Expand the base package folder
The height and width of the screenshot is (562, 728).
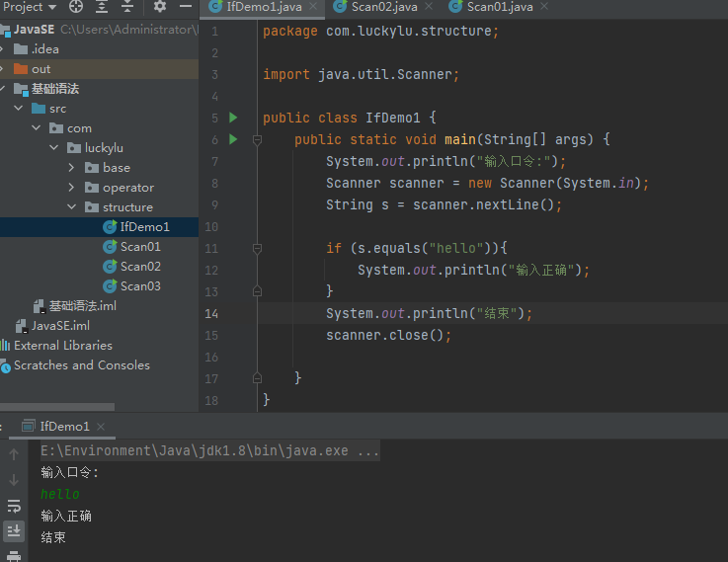[72, 168]
